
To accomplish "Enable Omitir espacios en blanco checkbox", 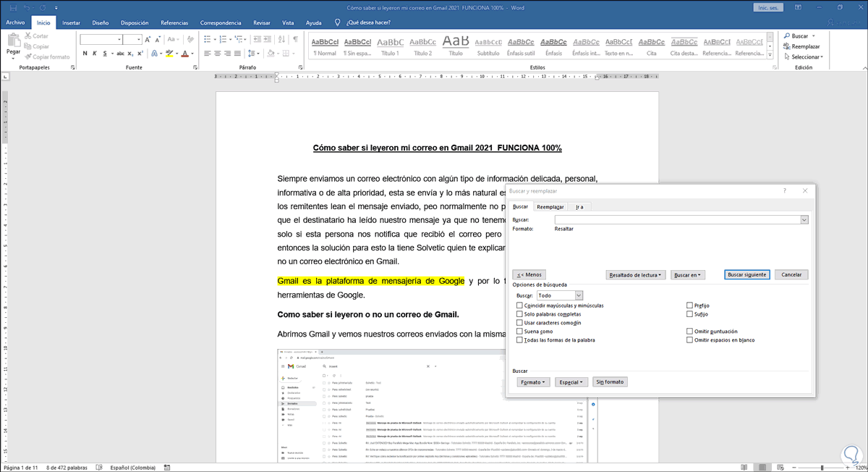I will coord(689,340).
